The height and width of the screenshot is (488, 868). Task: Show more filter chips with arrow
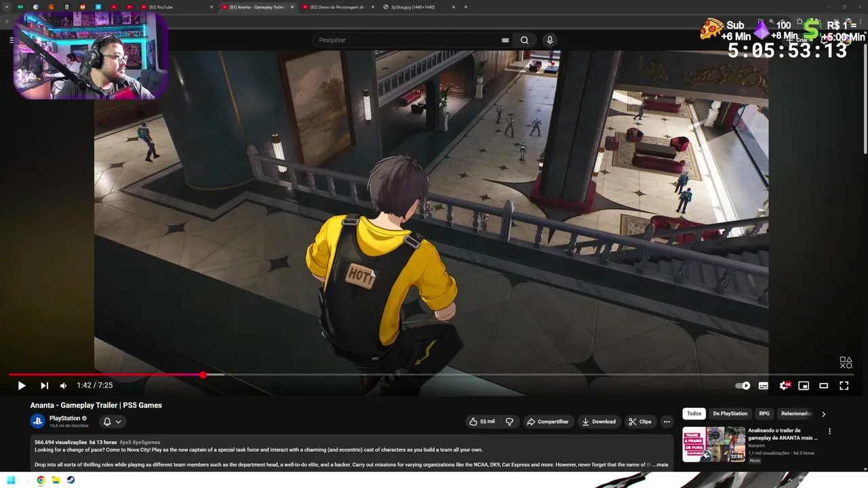824,413
